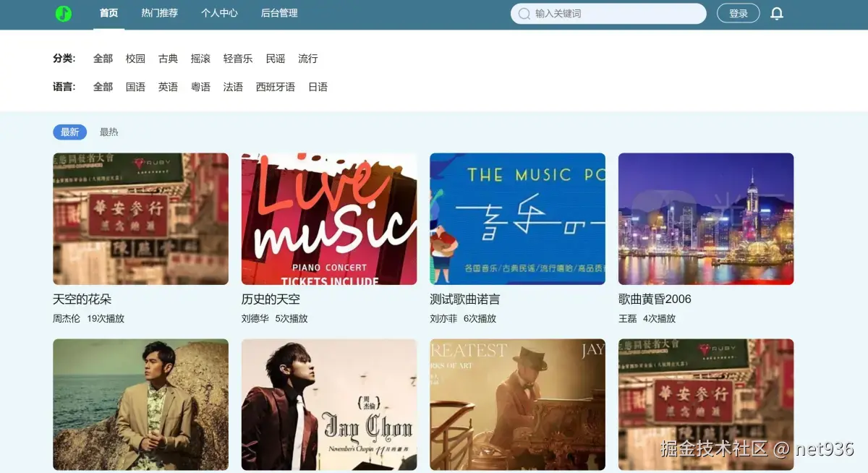The image size is (868, 473).
Task: Select the 最新 sort toggle
Action: (x=69, y=132)
